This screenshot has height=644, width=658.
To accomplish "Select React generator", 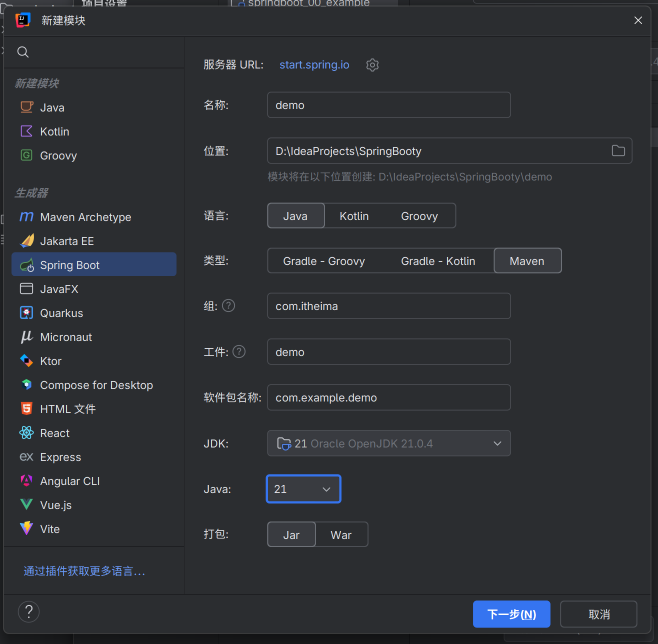I will pos(94,433).
